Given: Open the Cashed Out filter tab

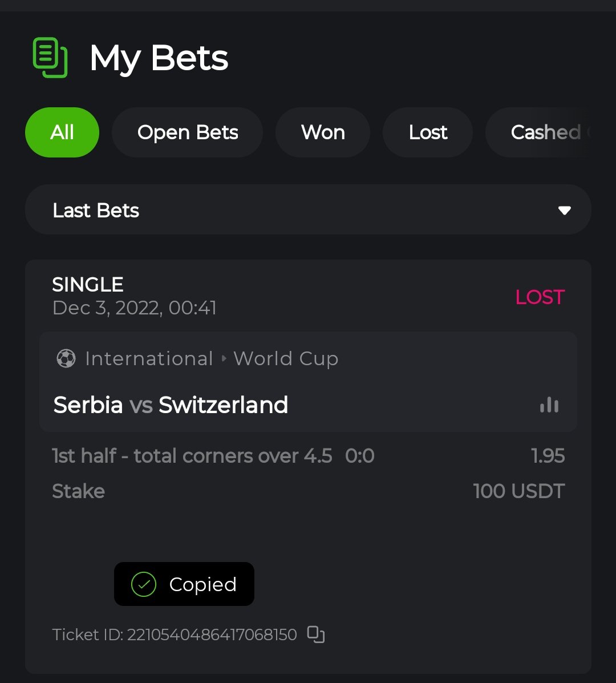Looking at the screenshot, I should click(x=545, y=132).
